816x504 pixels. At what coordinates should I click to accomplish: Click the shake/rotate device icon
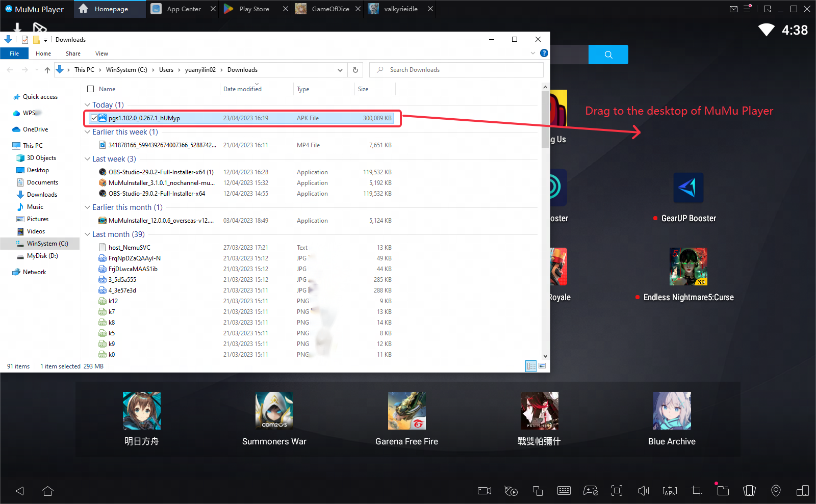pyautogui.click(x=750, y=491)
